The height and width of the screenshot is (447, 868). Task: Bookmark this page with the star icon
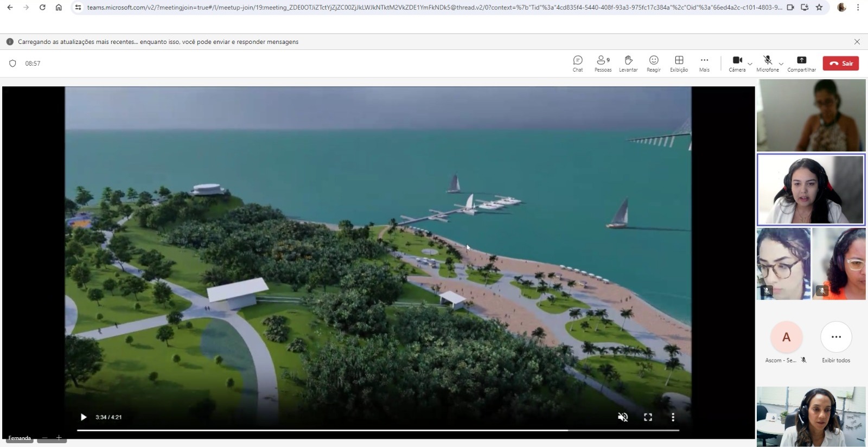[x=819, y=8]
